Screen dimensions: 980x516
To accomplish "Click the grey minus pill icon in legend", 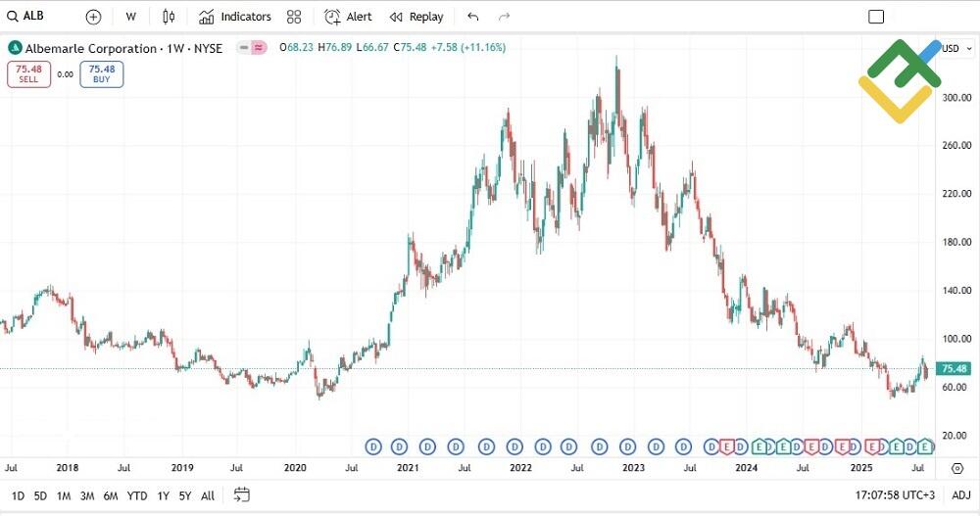I will pos(244,47).
